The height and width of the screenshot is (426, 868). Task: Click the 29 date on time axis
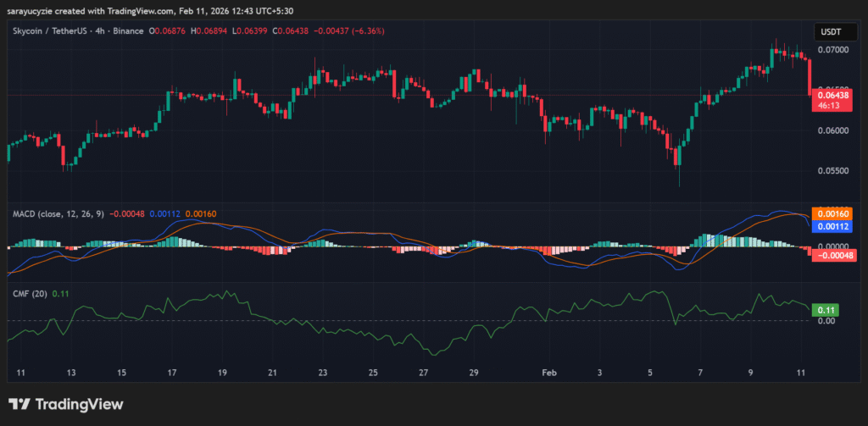tap(474, 373)
